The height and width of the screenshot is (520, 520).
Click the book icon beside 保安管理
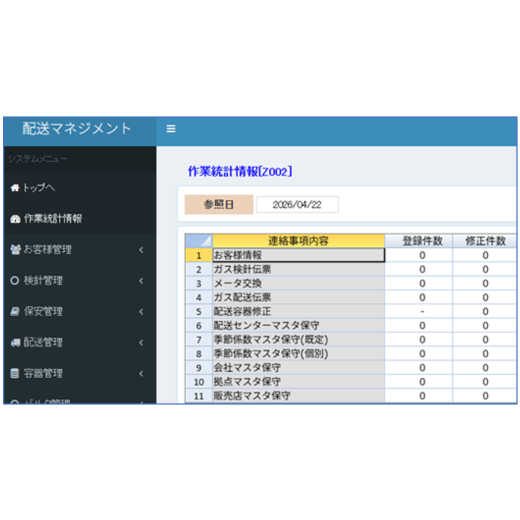point(15,311)
